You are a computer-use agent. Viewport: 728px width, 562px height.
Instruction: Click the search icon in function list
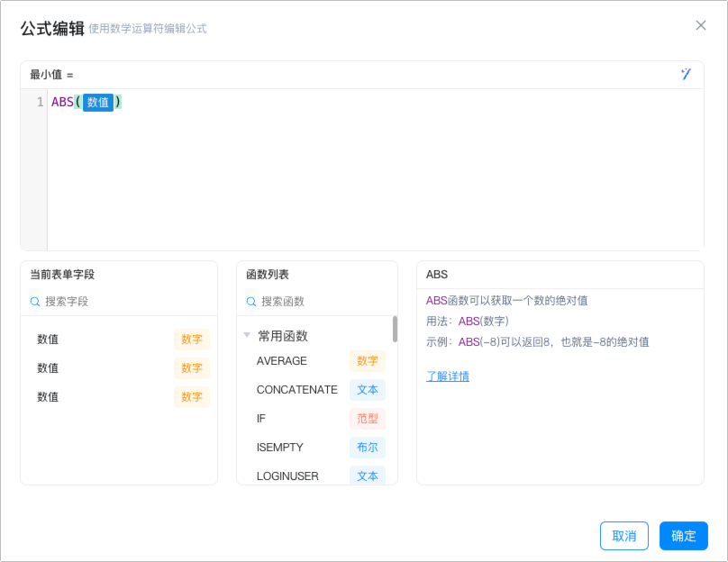point(251,302)
